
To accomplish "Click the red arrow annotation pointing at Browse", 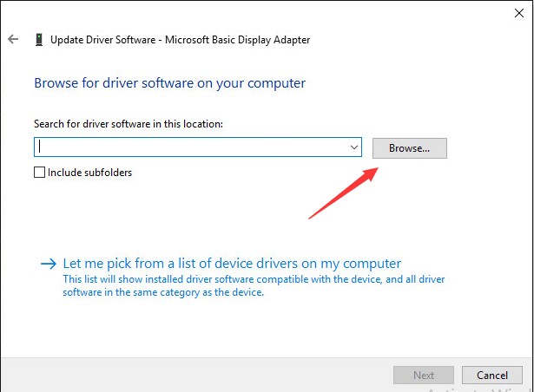I will (x=343, y=192).
